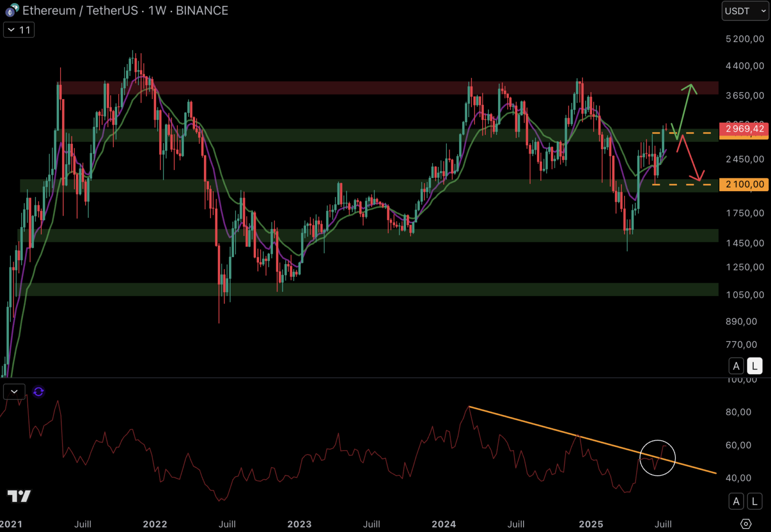The height and width of the screenshot is (532, 771).
Task: Click the 2025 time axis label
Action: coord(591,524)
